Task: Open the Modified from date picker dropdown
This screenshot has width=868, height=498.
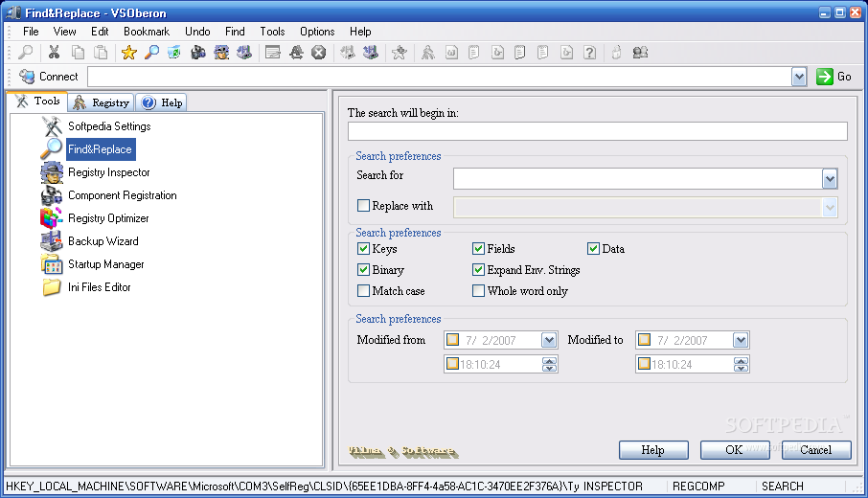Action: 549,340
